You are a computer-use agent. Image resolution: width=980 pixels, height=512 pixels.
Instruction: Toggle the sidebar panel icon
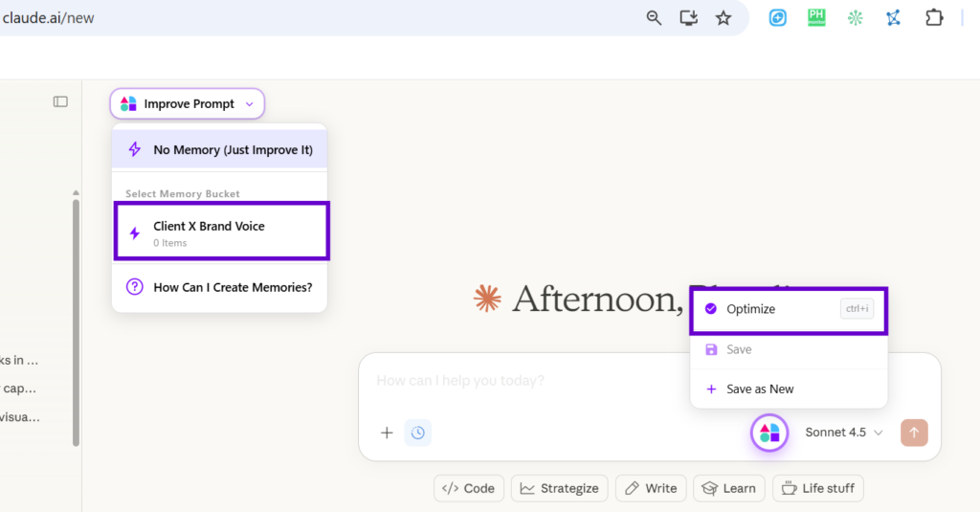click(x=60, y=101)
